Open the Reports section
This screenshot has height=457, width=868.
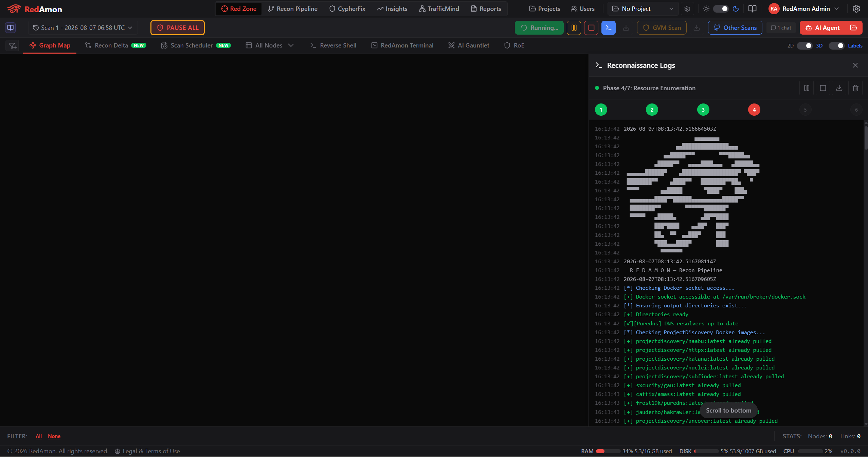click(486, 9)
